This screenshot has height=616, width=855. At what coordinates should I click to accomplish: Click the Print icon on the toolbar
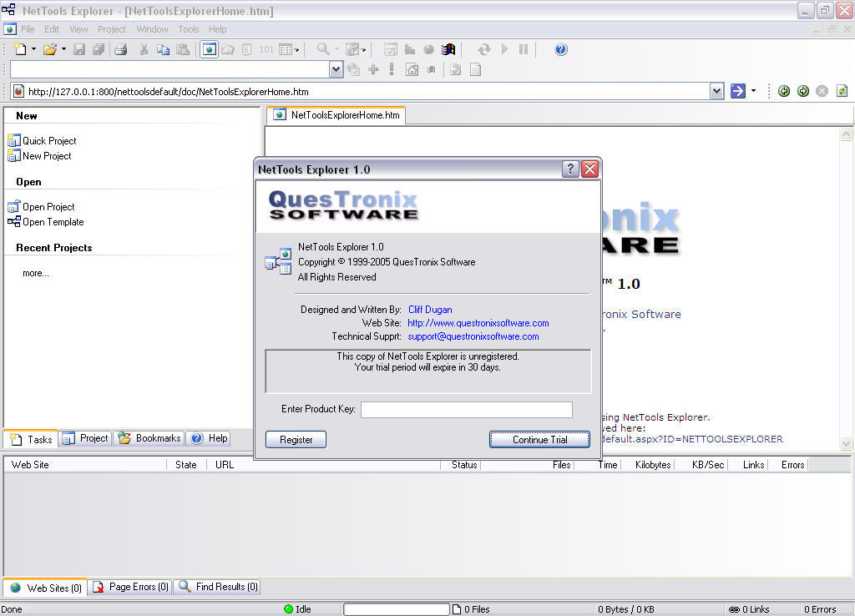click(120, 49)
